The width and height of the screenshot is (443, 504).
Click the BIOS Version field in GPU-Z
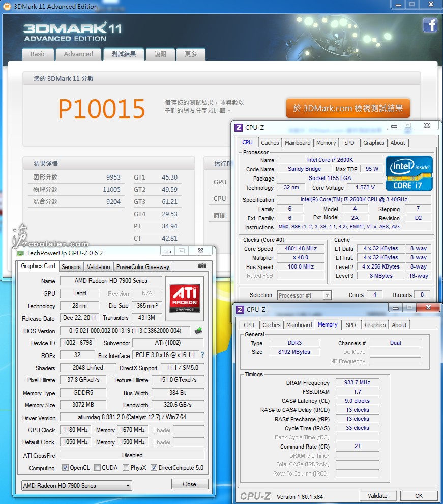point(125,331)
